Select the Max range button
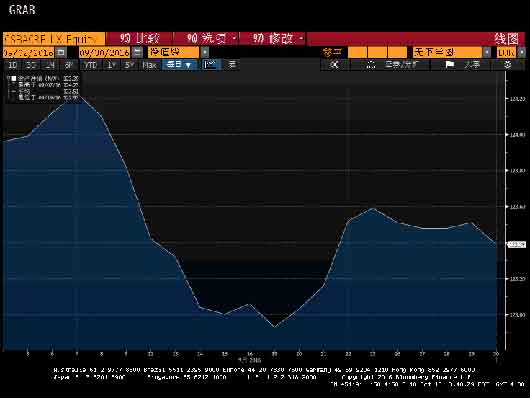The width and height of the screenshot is (530, 398). click(149, 65)
